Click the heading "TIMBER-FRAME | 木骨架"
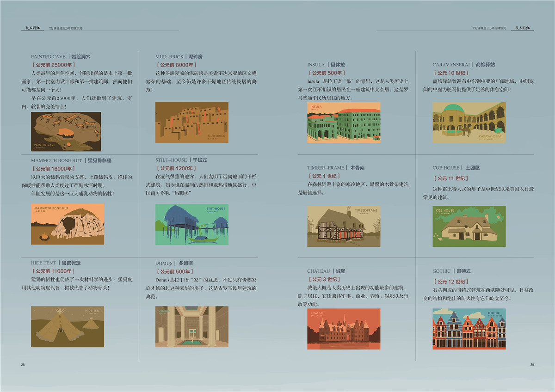Viewport: 555px width, 392px height. 336,168
